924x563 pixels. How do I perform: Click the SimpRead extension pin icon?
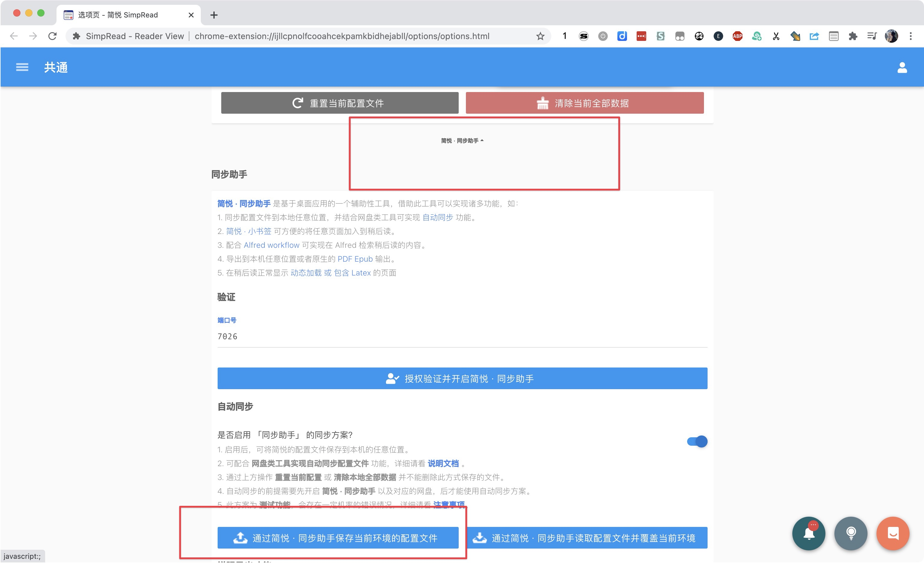tap(77, 36)
